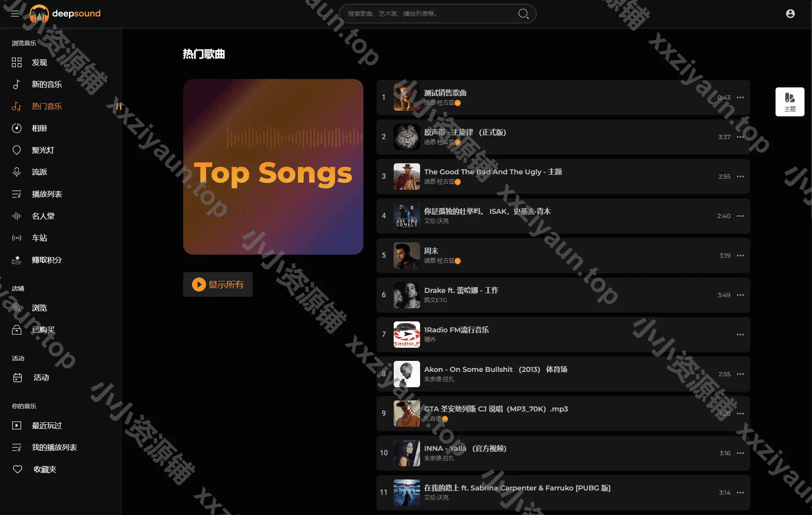The width and height of the screenshot is (812, 515).
Task: Open 新的音乐 sidebar item
Action: pyautogui.click(x=47, y=84)
